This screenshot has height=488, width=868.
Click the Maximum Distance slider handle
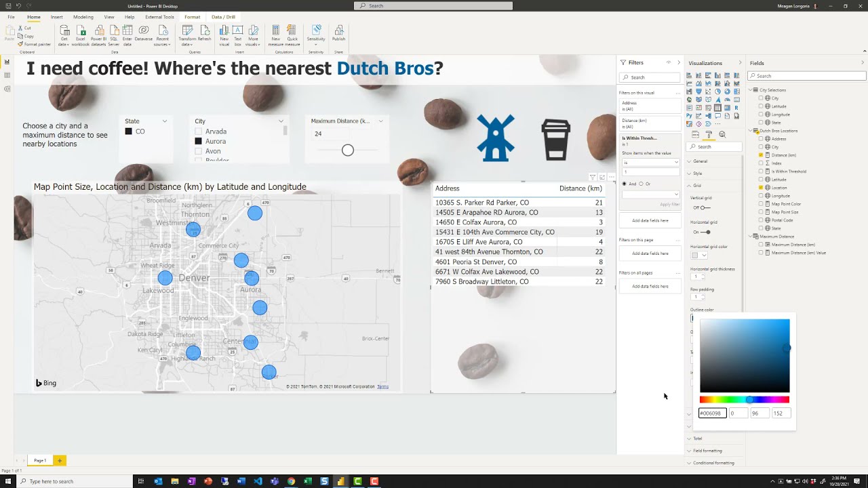pos(348,150)
